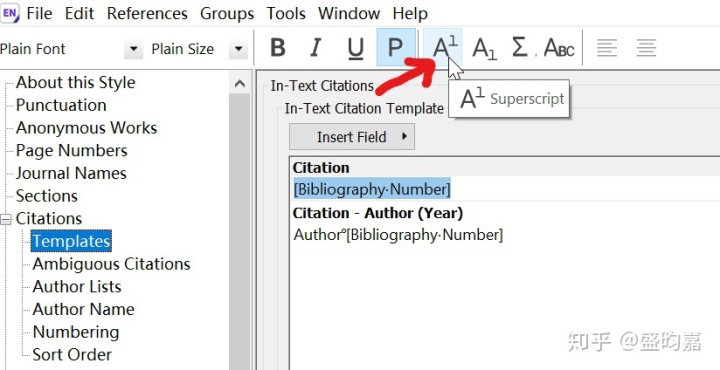Open the Plain Font dropdown
Screen dimensions: 720x370
coord(133,49)
